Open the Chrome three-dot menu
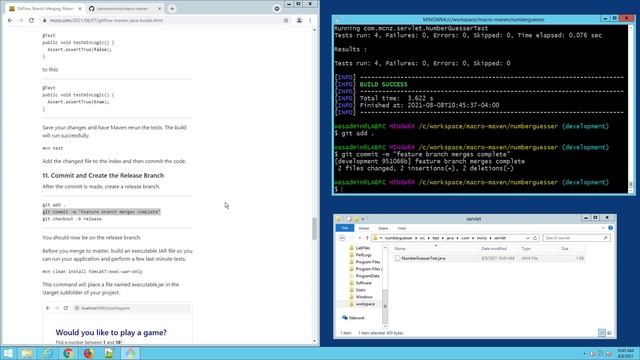Screen dimensions: 640x360 310,20
